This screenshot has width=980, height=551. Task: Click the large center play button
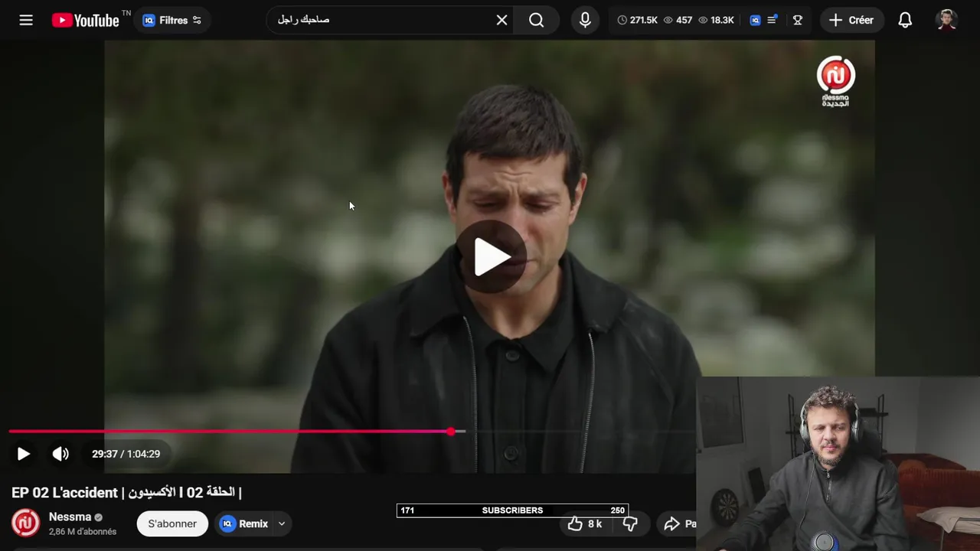click(x=491, y=256)
